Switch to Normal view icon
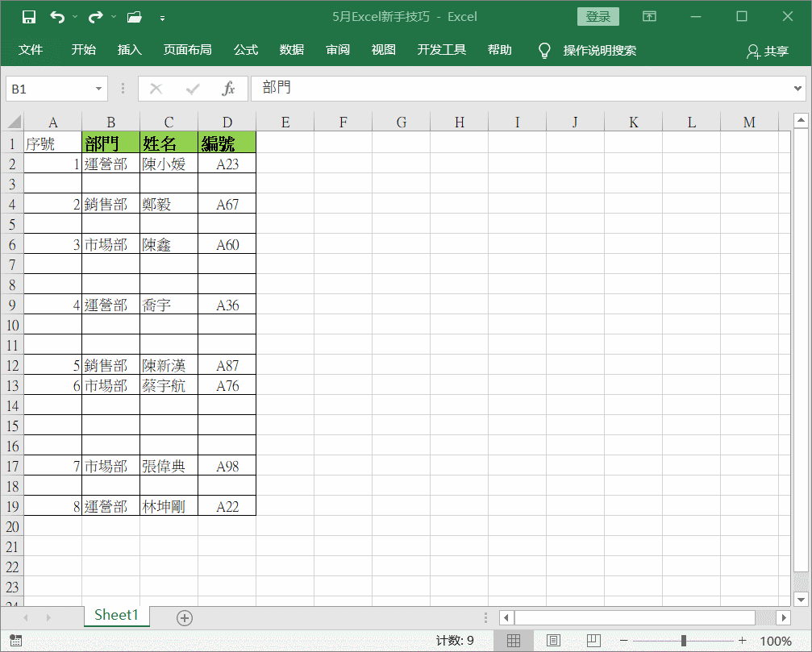 click(513, 641)
